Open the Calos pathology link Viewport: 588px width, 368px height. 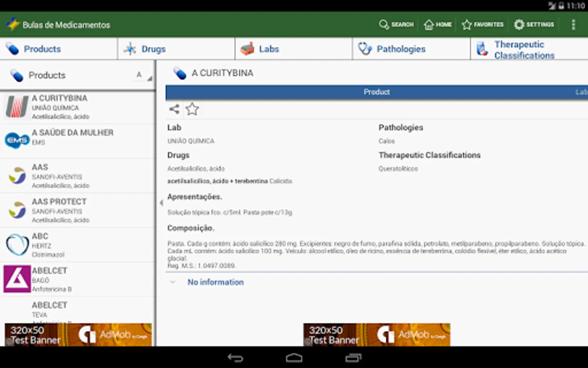pos(387,141)
